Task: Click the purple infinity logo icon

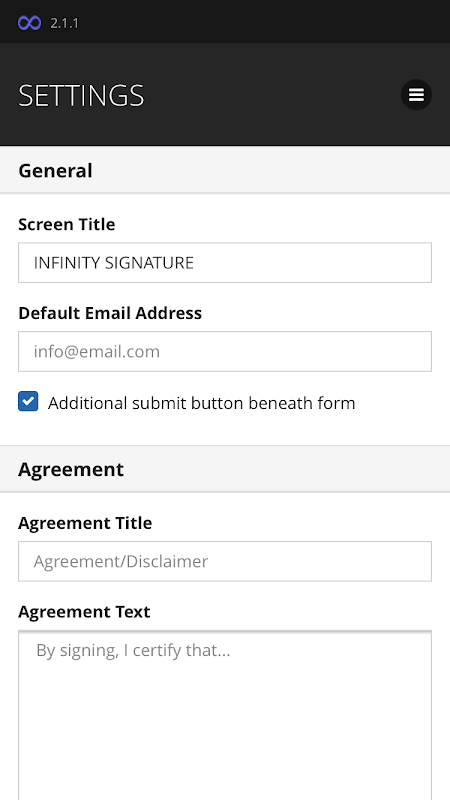Action: point(30,23)
